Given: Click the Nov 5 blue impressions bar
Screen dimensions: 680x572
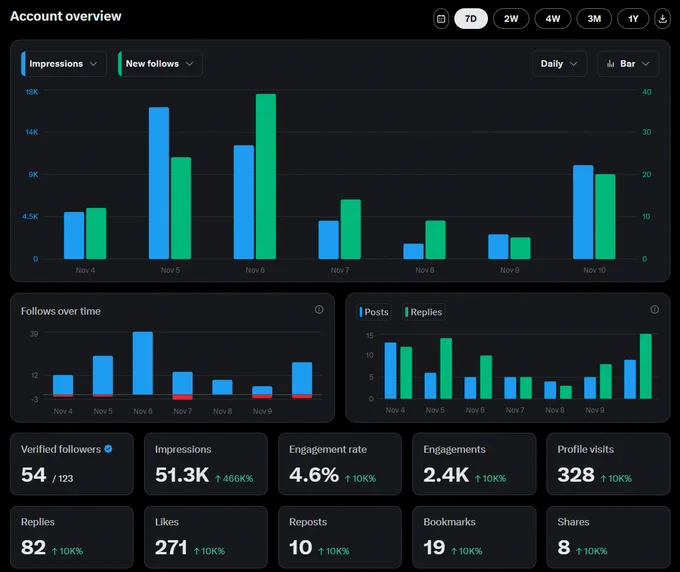Looking at the screenshot, I should click(x=159, y=183).
